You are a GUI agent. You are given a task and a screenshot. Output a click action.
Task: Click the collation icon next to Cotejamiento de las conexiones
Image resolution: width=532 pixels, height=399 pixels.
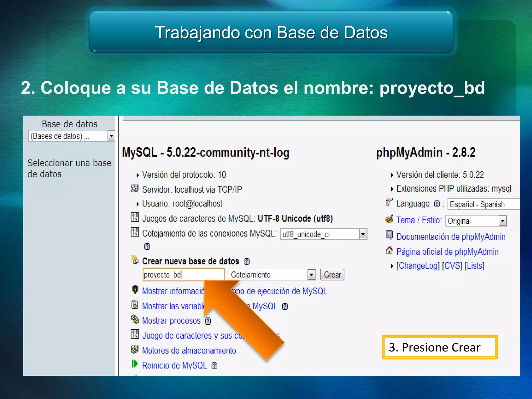tap(135, 232)
